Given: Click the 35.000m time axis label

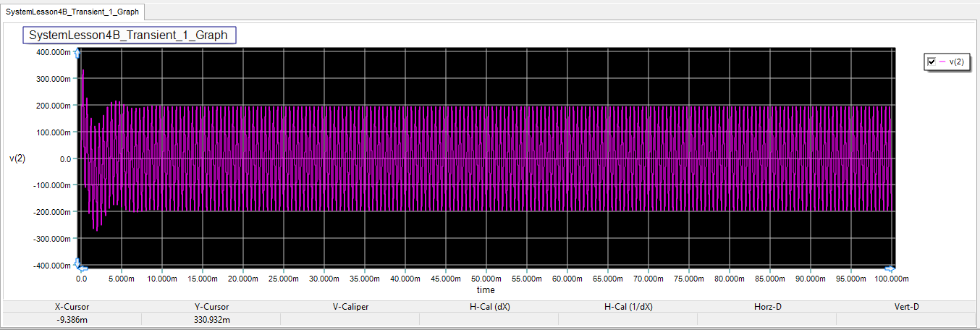Looking at the screenshot, I should [x=364, y=279].
